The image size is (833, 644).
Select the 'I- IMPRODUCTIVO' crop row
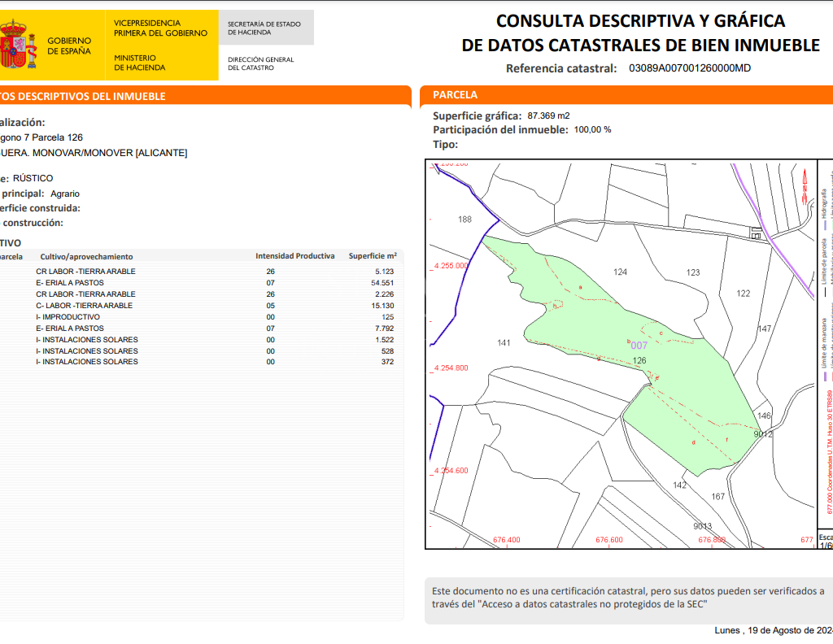coord(201,317)
